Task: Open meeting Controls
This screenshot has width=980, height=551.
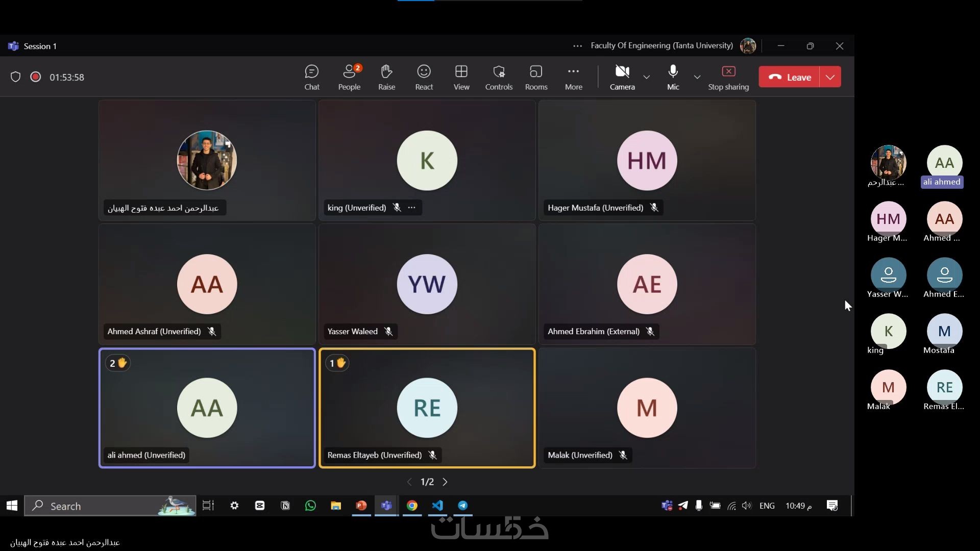Action: [x=499, y=77]
